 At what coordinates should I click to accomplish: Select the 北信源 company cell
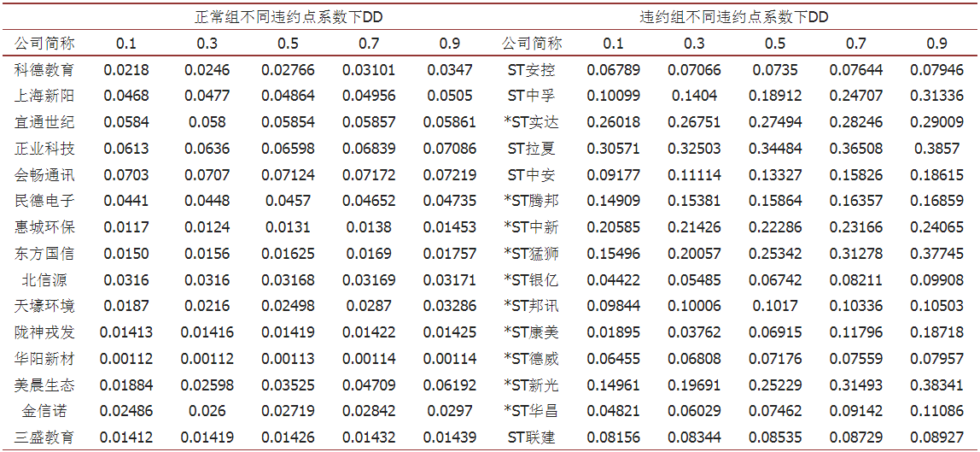(44, 279)
